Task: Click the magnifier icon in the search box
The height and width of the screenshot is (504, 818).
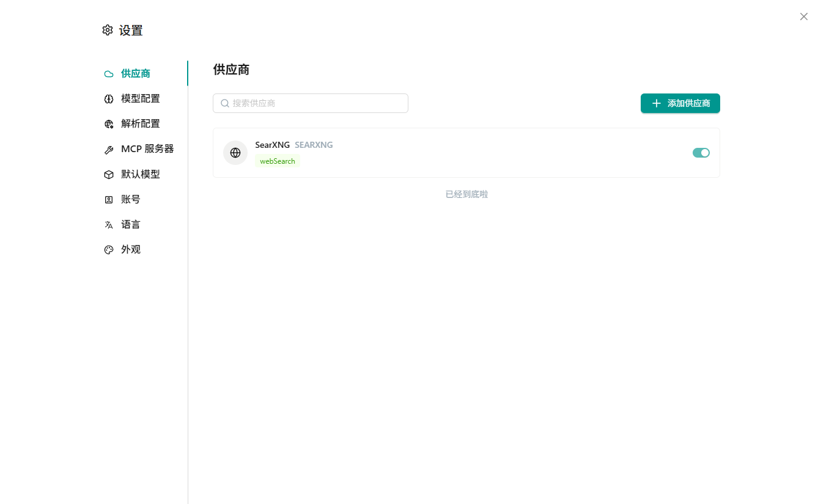Action: coord(225,103)
